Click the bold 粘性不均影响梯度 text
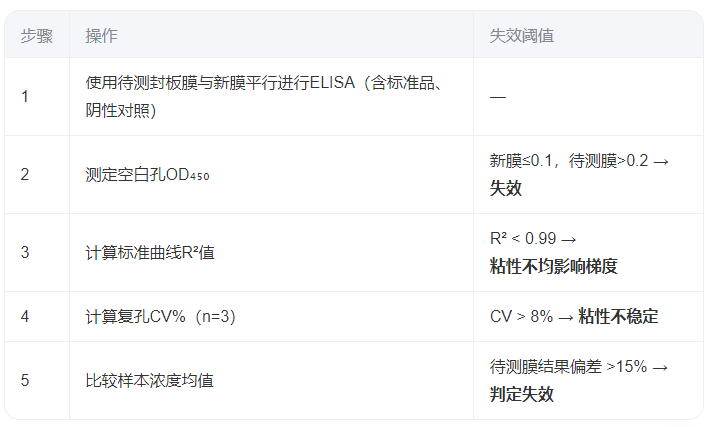 pyautogui.click(x=553, y=266)
